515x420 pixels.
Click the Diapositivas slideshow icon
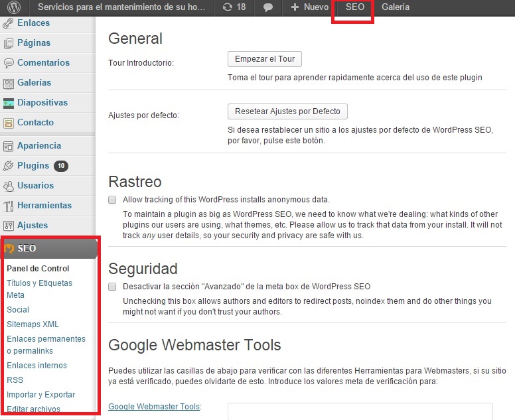click(9, 103)
